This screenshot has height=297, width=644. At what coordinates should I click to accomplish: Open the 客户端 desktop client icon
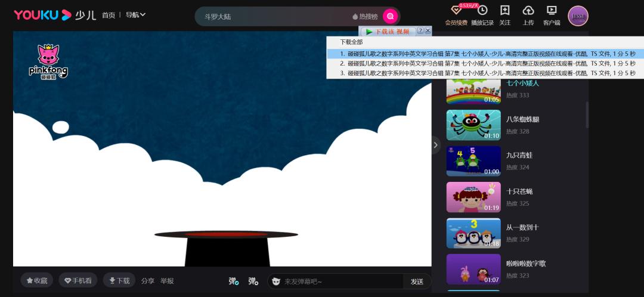point(551,10)
